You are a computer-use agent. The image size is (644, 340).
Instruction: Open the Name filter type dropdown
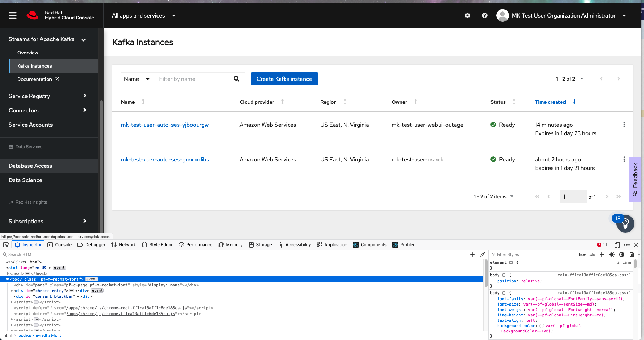pos(137,79)
